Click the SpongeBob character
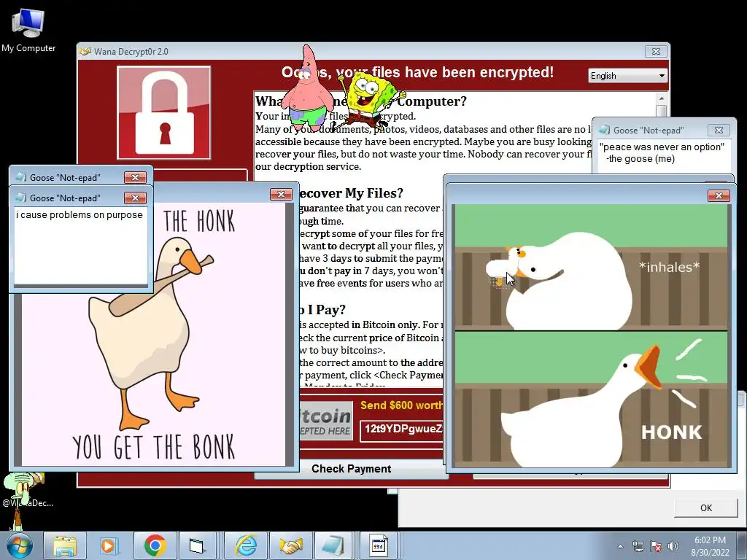 tap(370, 101)
